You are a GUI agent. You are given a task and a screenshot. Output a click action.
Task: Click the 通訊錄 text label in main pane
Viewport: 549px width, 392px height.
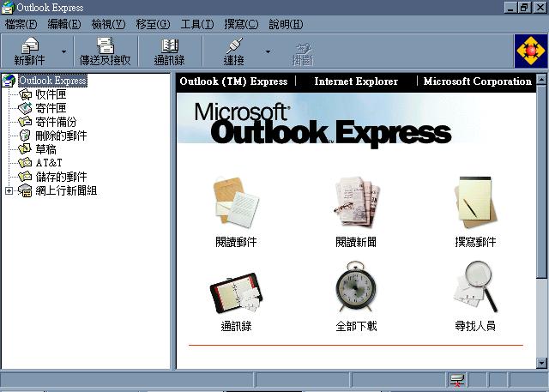(237, 326)
